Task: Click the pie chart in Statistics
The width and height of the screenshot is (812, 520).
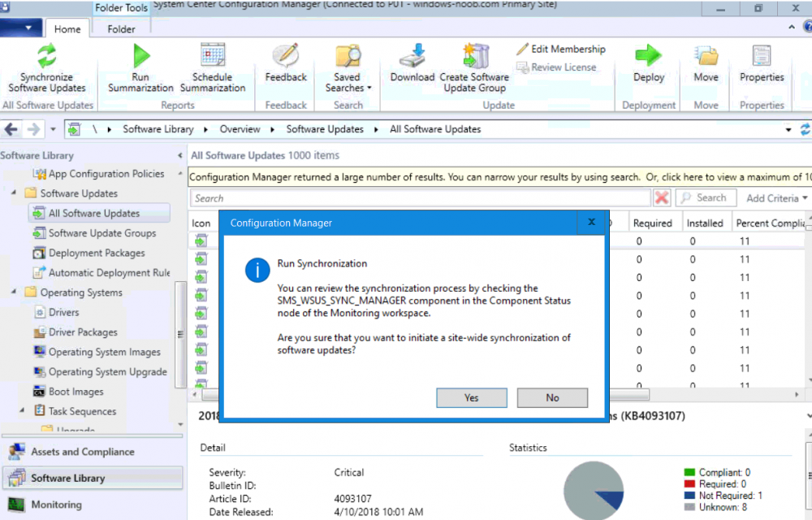Action: tap(594, 491)
